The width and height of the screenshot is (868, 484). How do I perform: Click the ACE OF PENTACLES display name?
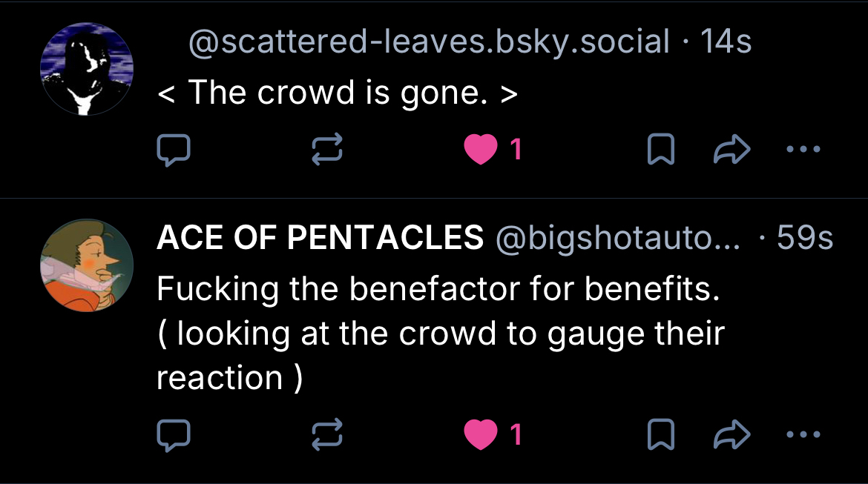320,237
